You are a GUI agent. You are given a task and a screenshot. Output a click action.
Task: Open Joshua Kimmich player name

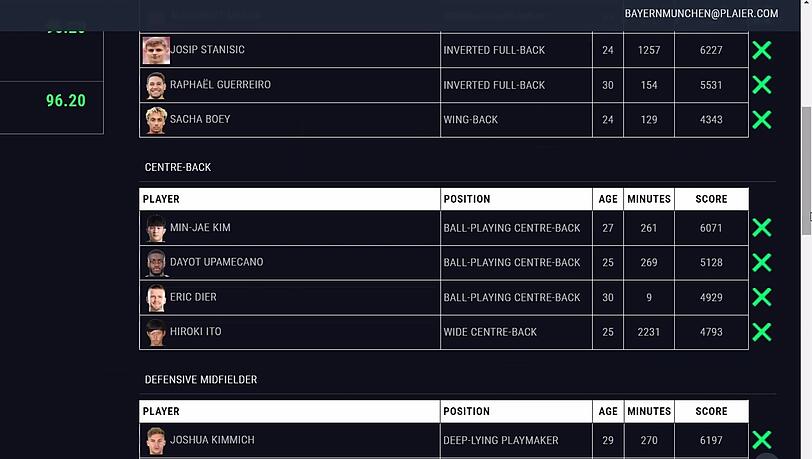pos(212,440)
